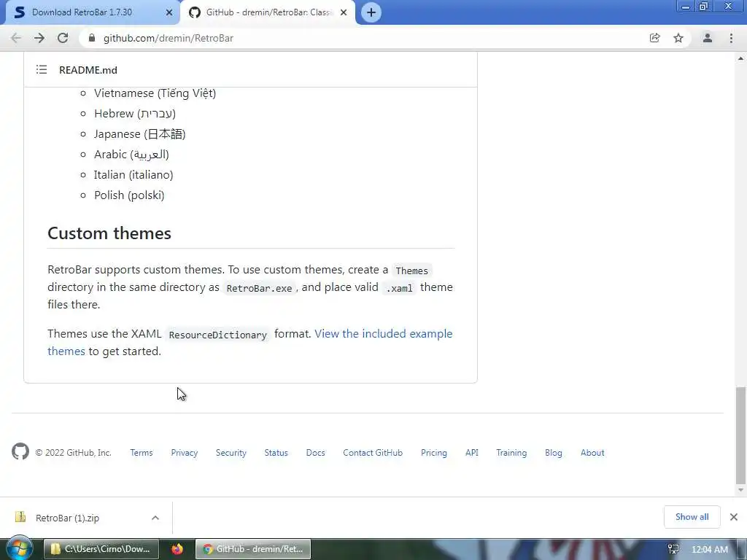The image size is (747, 560).
Task: Click the Vietnamese (Tiếng Việt) list item
Action: click(155, 93)
